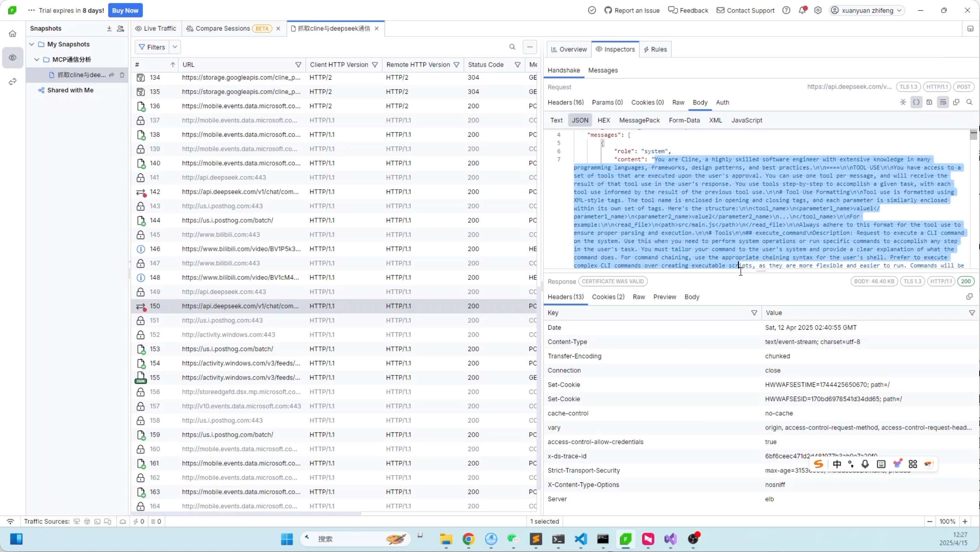Click the Buy Now button

pyautogui.click(x=125, y=10)
